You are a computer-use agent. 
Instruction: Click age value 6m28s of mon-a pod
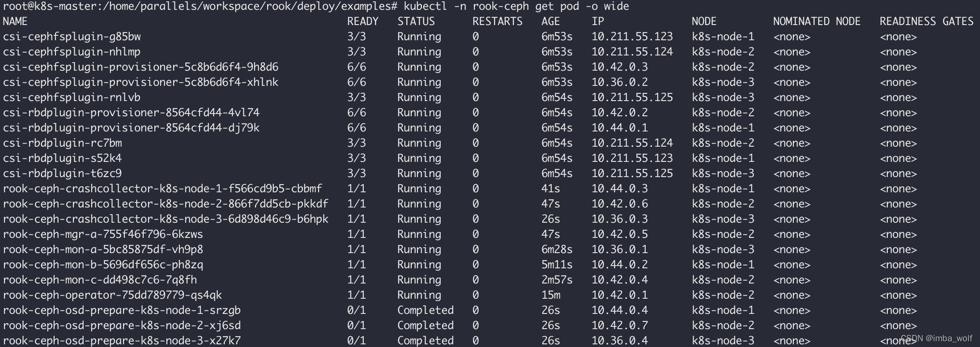point(557,250)
